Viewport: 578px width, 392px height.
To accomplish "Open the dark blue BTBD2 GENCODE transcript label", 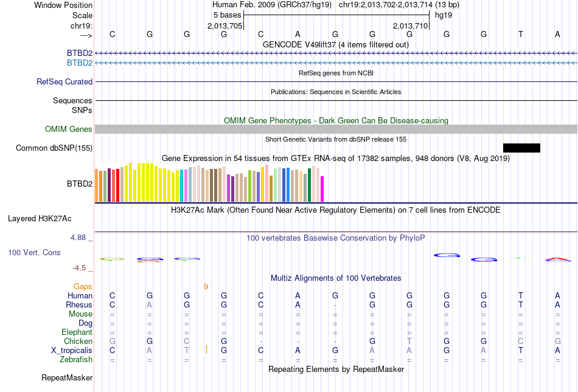I will (80, 53).
